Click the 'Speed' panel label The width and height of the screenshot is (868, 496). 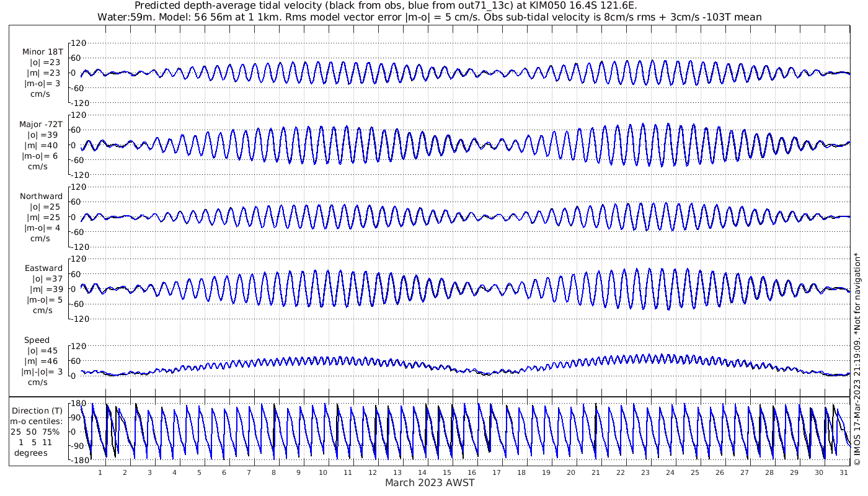pyautogui.click(x=37, y=340)
